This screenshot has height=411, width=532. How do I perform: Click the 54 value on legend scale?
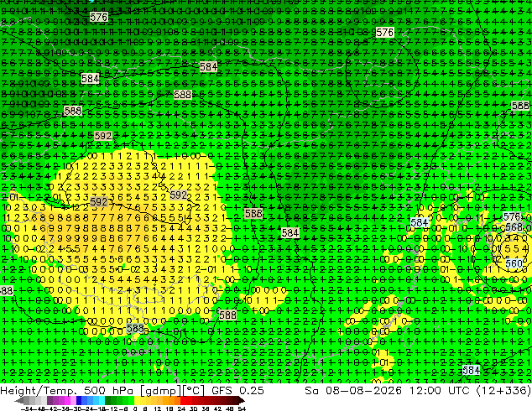242,408
